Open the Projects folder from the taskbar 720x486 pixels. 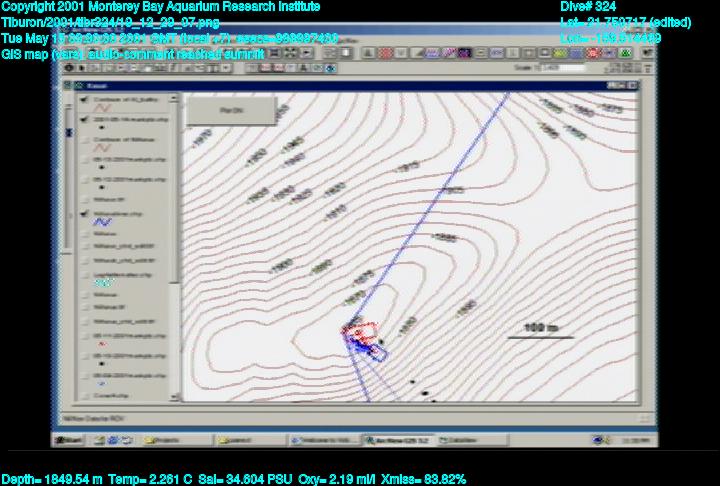[x=165, y=439]
